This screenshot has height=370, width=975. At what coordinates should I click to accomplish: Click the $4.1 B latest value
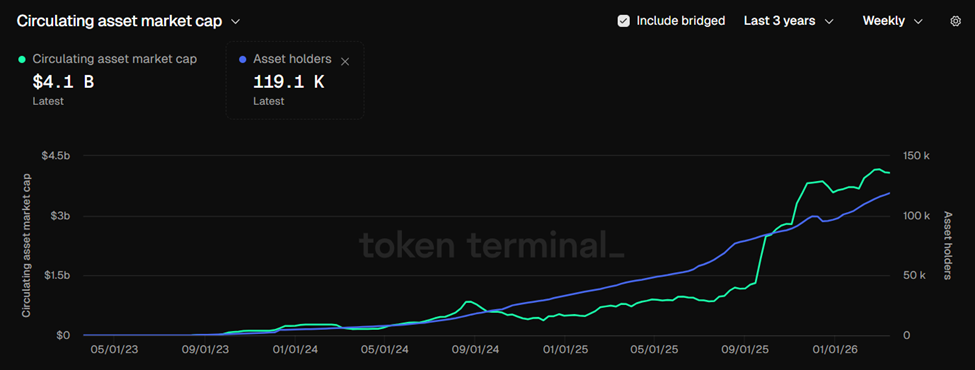tap(63, 81)
